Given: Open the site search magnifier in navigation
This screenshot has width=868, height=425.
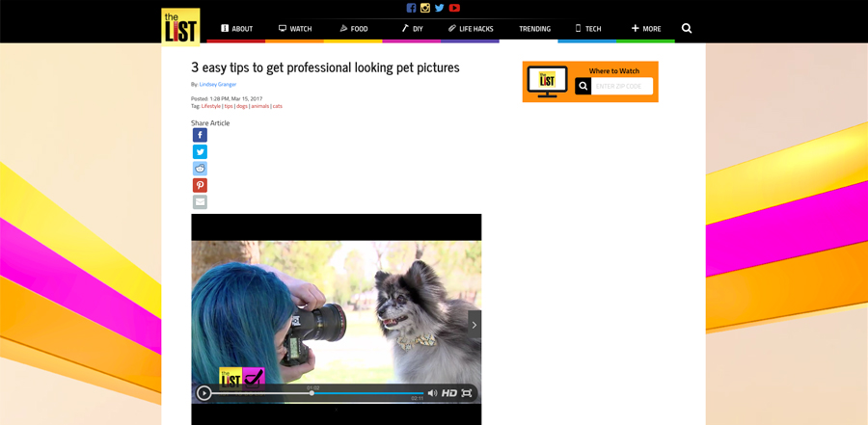Looking at the screenshot, I should pyautogui.click(x=687, y=28).
